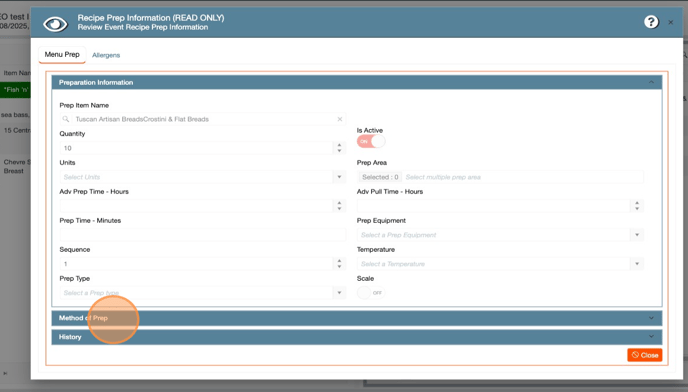Expand the History section
The height and width of the screenshot is (392, 688).
[357, 337]
